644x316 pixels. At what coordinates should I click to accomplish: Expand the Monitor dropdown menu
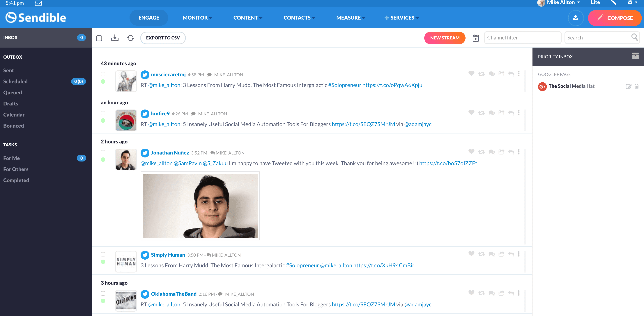tap(197, 18)
